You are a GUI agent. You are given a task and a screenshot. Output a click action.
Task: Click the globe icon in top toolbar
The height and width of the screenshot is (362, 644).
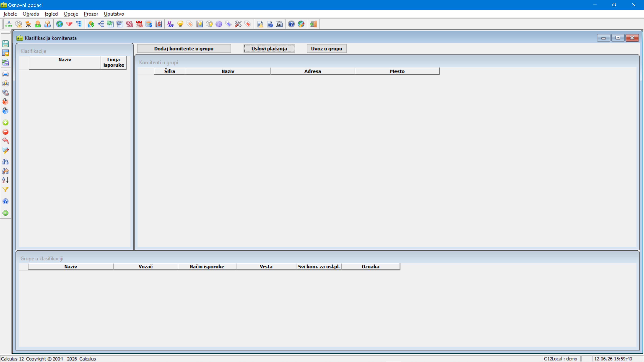pos(60,24)
